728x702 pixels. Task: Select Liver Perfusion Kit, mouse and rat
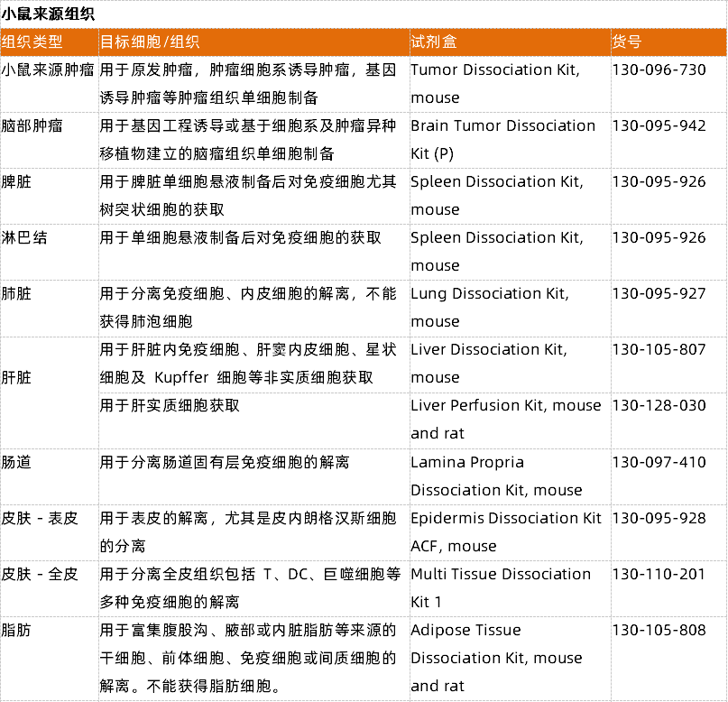point(505,419)
